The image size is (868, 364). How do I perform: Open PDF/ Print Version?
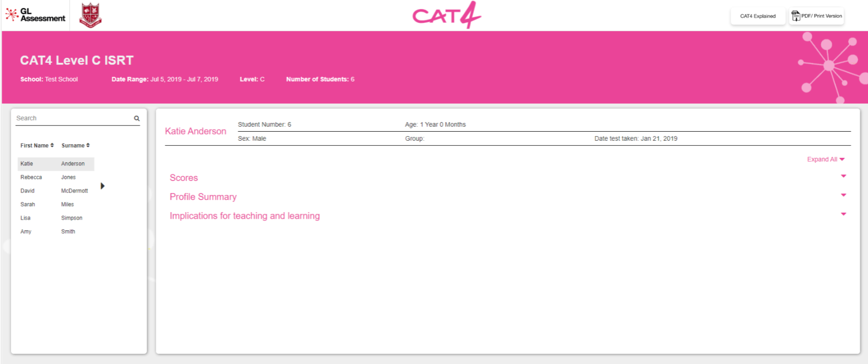817,16
